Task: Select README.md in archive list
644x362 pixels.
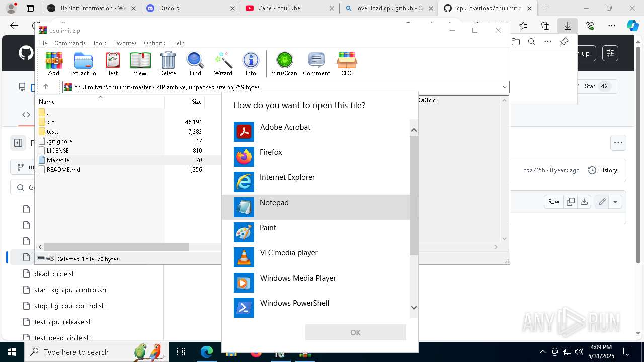Action: click(x=63, y=170)
